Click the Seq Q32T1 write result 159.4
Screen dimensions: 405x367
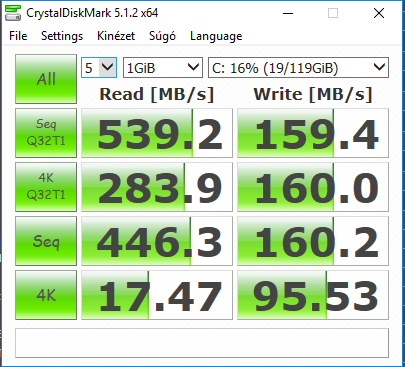coord(313,133)
